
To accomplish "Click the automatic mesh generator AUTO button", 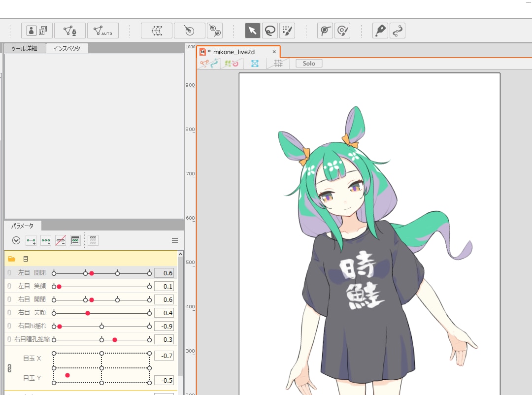I will 103,31.
